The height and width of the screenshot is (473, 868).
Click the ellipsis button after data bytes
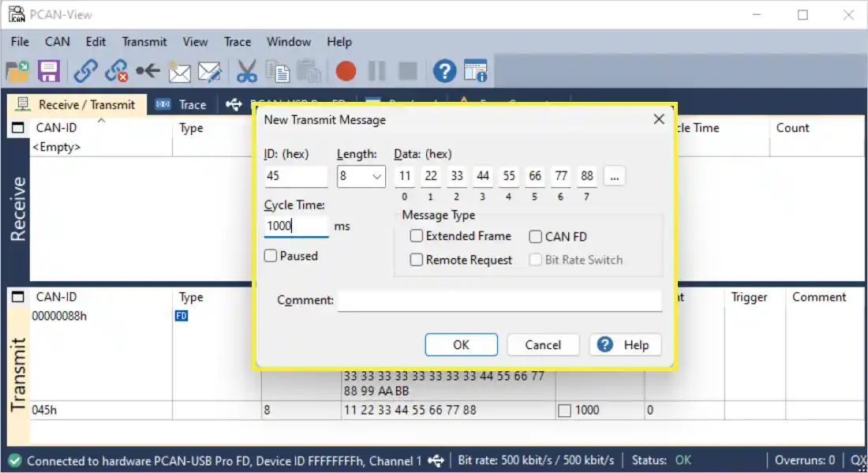pos(614,177)
